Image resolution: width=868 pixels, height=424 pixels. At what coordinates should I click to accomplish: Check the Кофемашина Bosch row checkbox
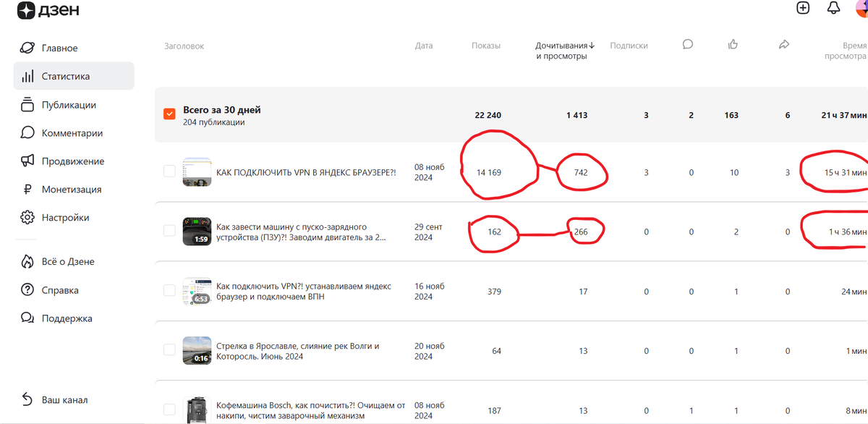169,410
